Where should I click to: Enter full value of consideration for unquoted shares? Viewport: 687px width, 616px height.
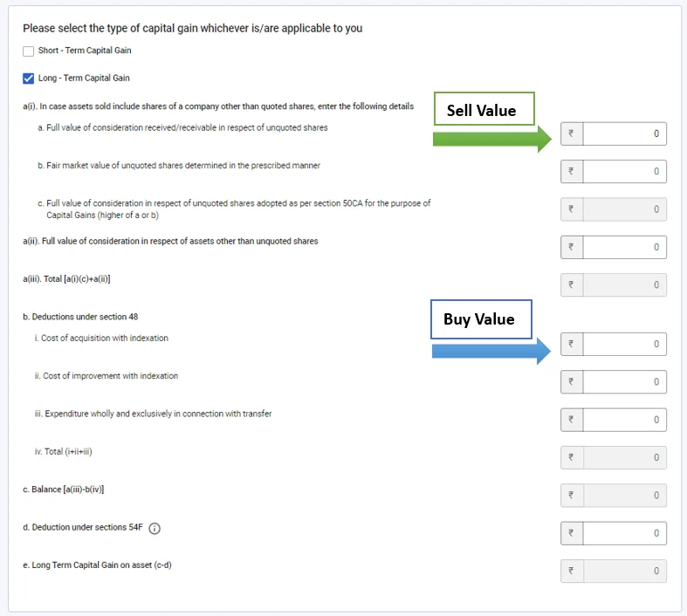pyautogui.click(x=623, y=133)
